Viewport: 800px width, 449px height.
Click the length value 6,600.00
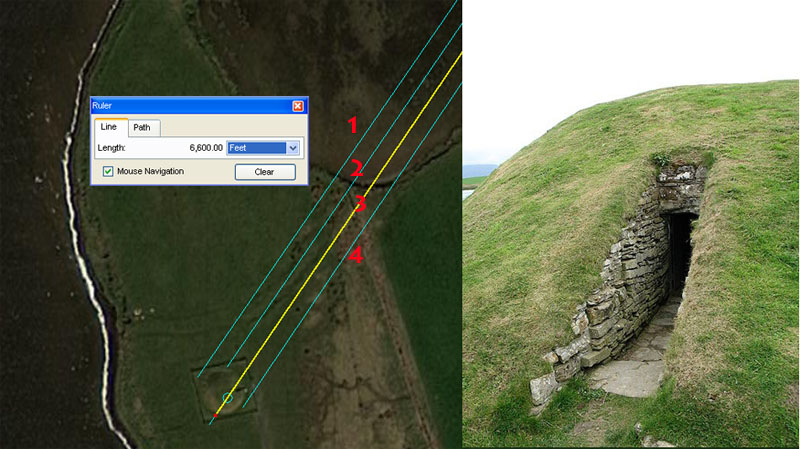click(206, 148)
